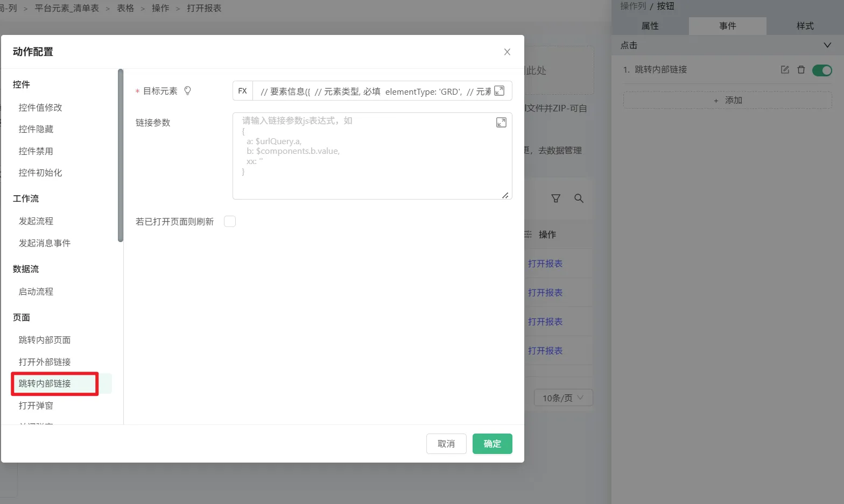Click the action list vertical scrollbar
The width and height of the screenshot is (844, 504).
coord(121,155)
